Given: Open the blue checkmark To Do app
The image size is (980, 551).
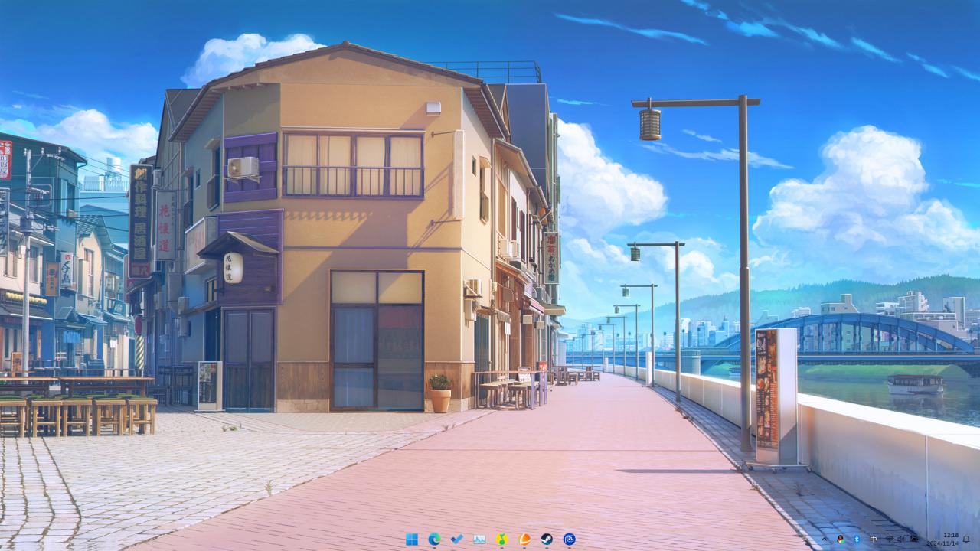Looking at the screenshot, I should pos(457,540).
